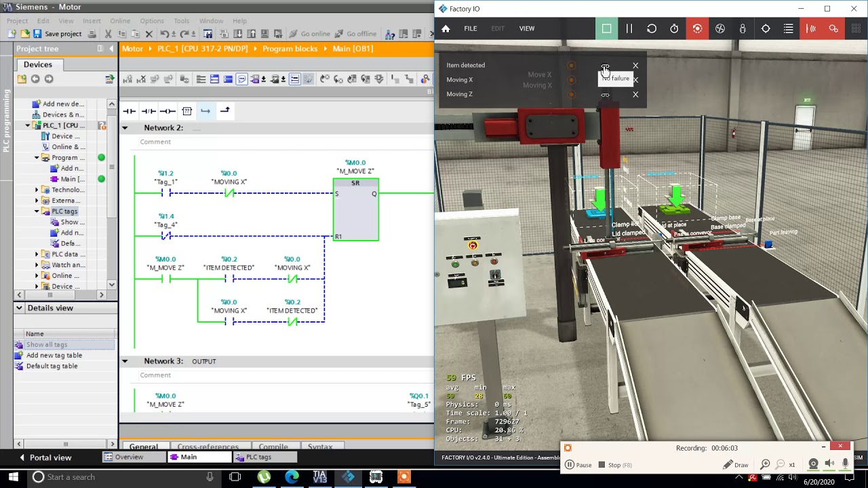
Task: Switch to Portal view
Action: pyautogui.click(x=45, y=457)
